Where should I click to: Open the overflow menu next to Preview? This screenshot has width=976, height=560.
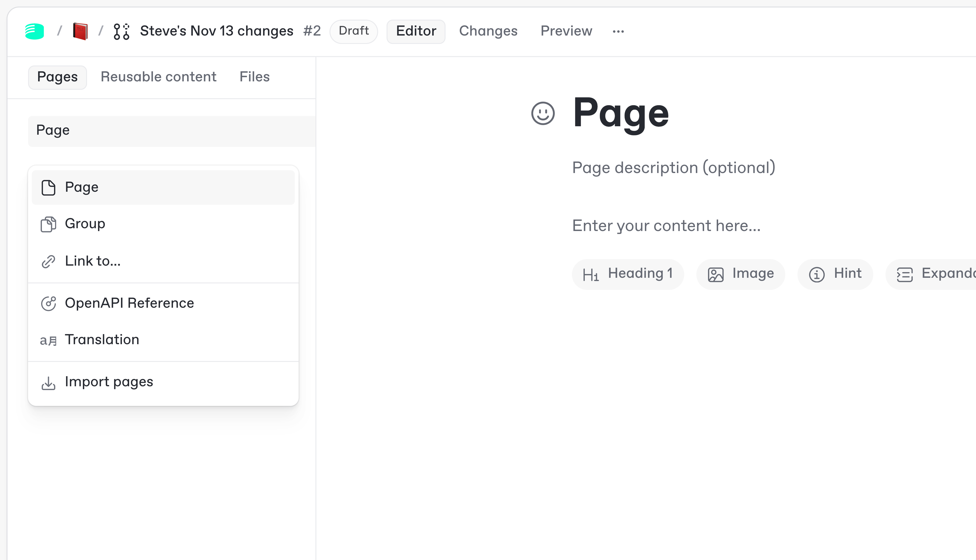pyautogui.click(x=618, y=31)
